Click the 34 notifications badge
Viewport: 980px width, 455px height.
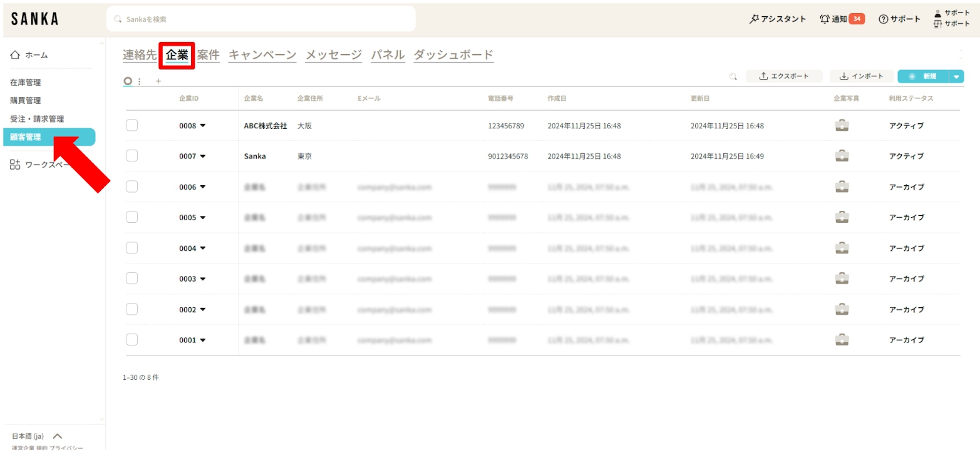click(x=857, y=19)
